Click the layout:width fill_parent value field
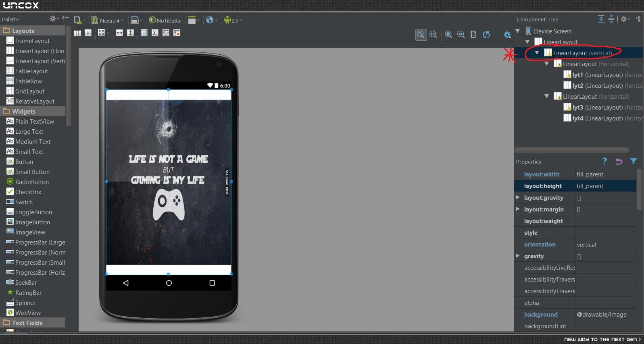The height and width of the screenshot is (344, 644). point(606,174)
